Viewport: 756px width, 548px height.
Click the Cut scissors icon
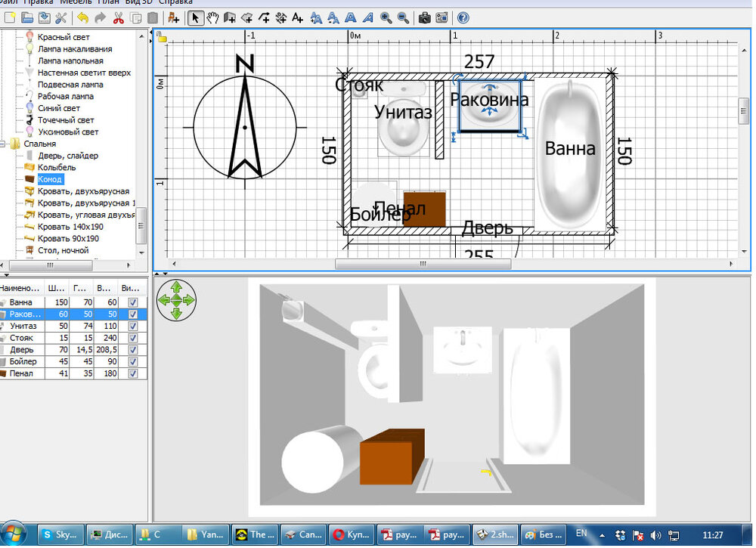pyautogui.click(x=118, y=17)
